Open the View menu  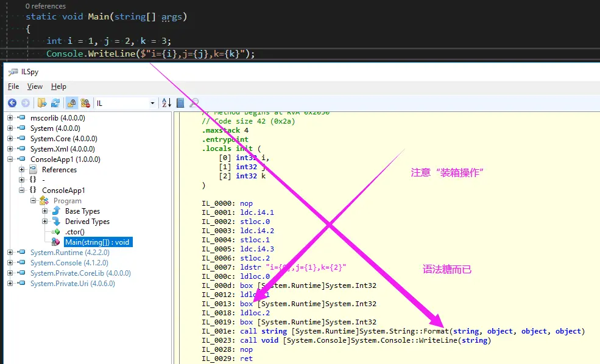[x=35, y=86]
